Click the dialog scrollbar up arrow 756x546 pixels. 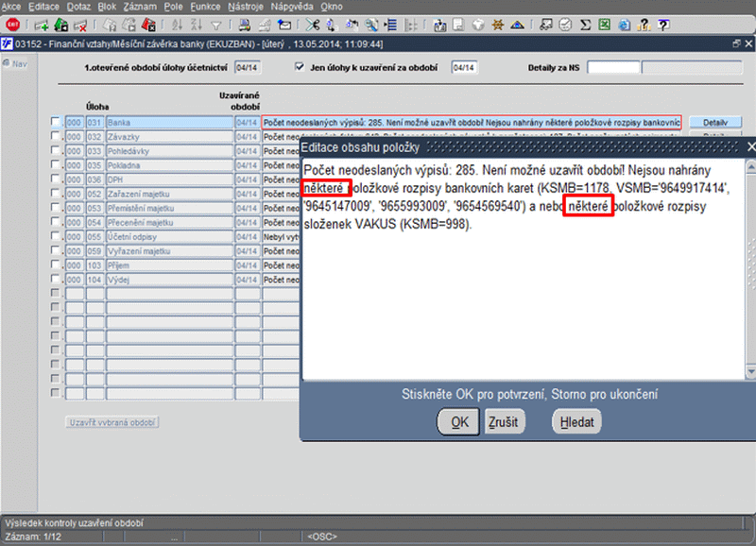(x=750, y=167)
